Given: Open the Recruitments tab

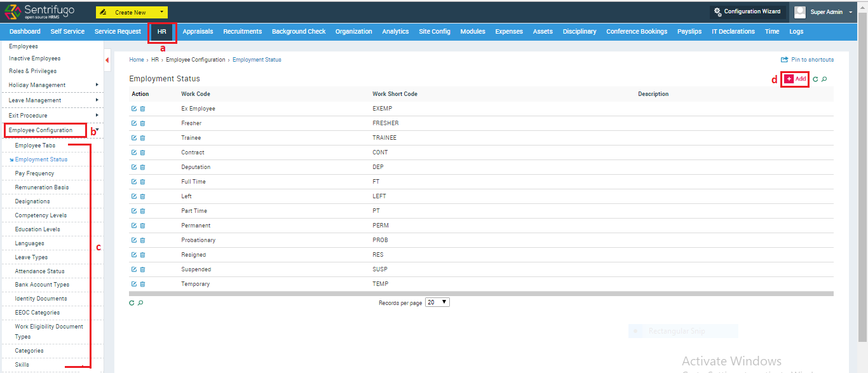Looking at the screenshot, I should point(243,31).
